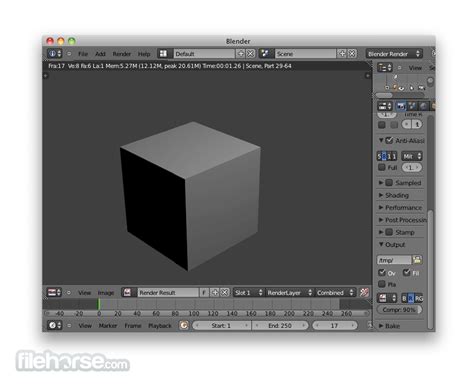Screen dimensions: 474x387
Task: Open the Marker menu in timeline
Action: click(x=108, y=325)
